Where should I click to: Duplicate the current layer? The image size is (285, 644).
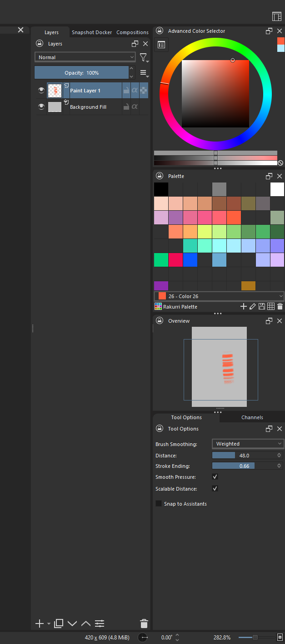click(59, 624)
